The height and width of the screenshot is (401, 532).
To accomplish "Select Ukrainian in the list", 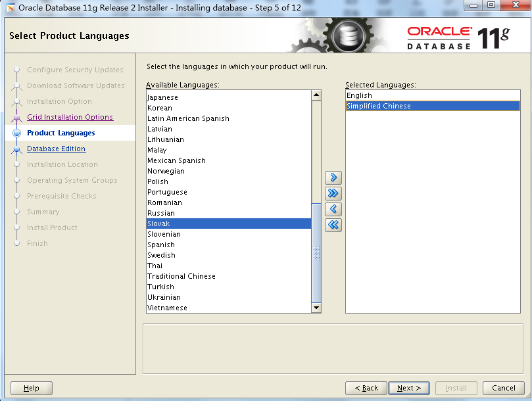I will (229, 297).
